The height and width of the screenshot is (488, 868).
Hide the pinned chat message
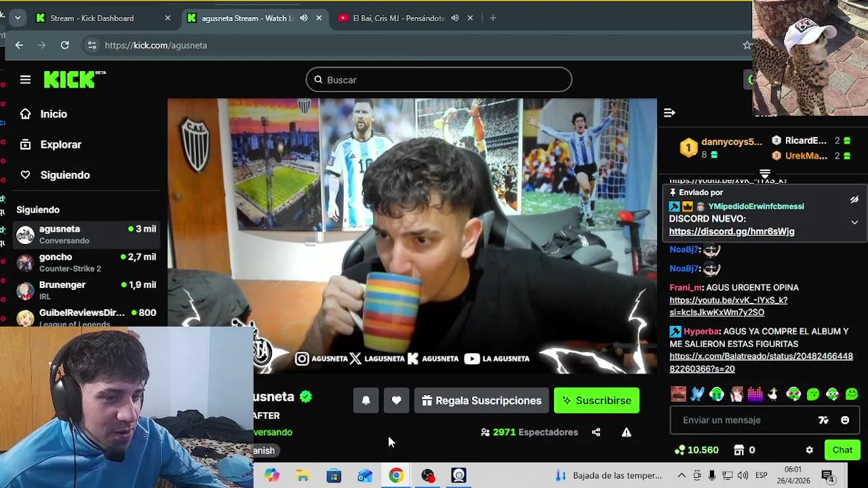[x=854, y=200]
